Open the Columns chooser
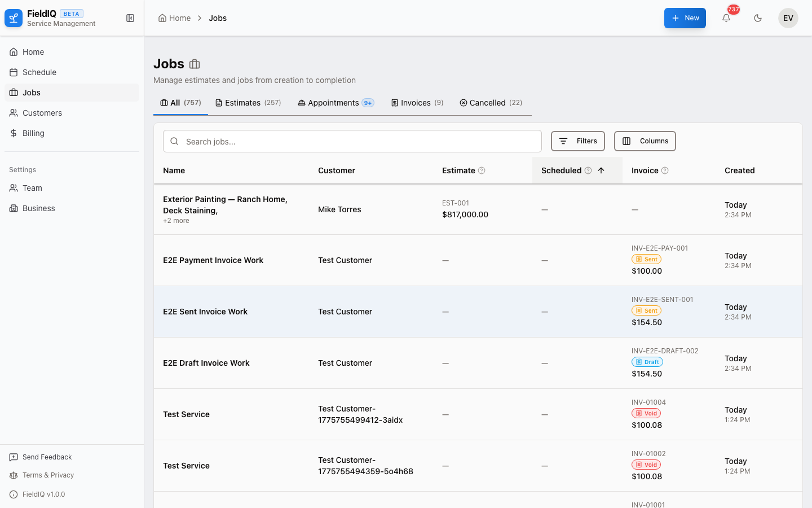Screen dimensions: 812x508 click(x=645, y=141)
